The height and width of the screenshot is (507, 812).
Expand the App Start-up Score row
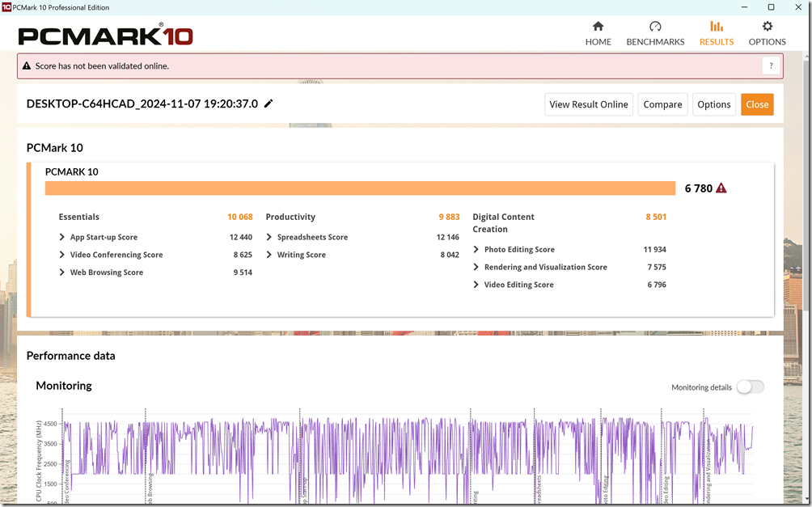(62, 238)
